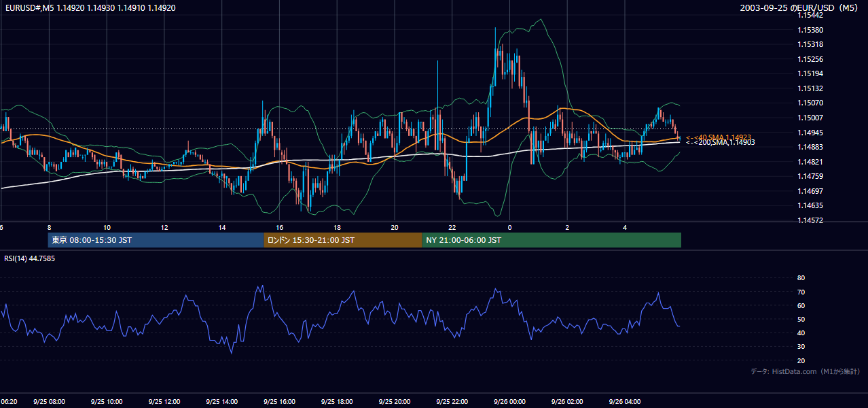868x408 pixels.
Task: Click the bottom time label 9/25 12:00
Action: (x=164, y=402)
